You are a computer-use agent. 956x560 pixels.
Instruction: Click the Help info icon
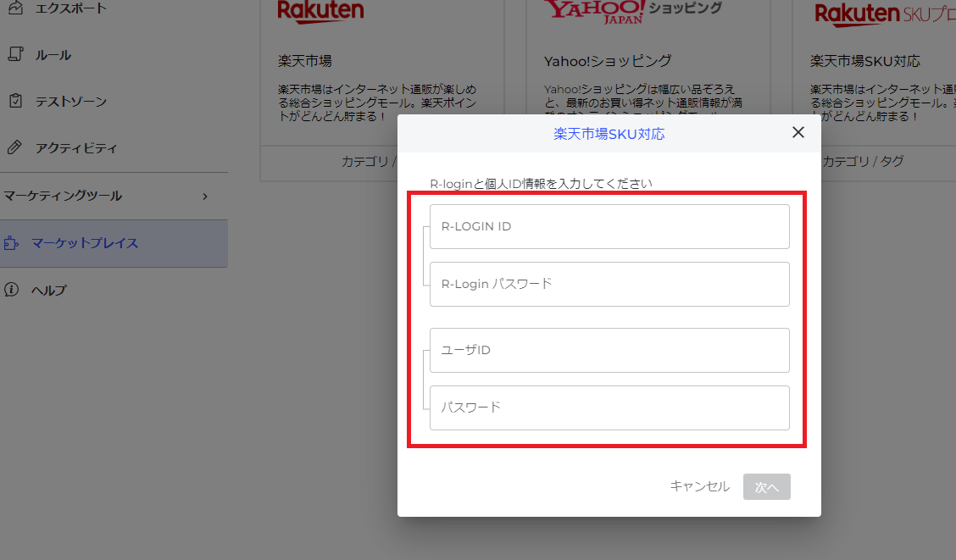[x=12, y=290]
